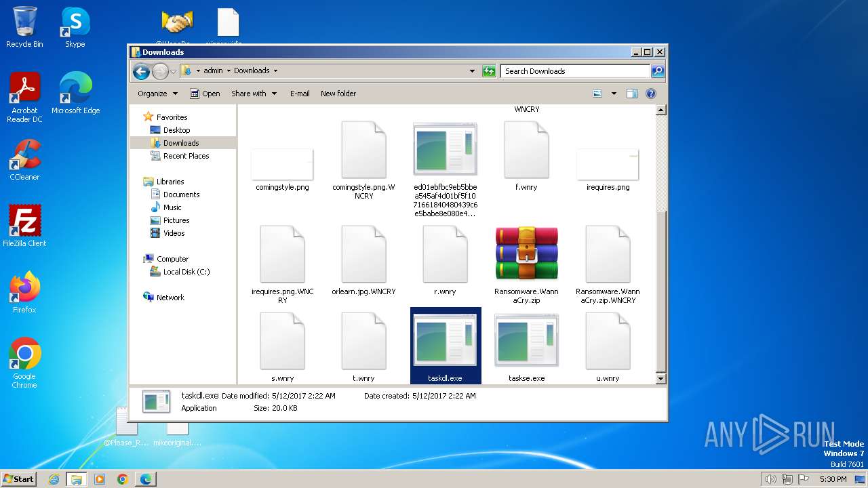Select taskse.exe file
Viewport: 868px width, 488px height.
[x=526, y=347]
